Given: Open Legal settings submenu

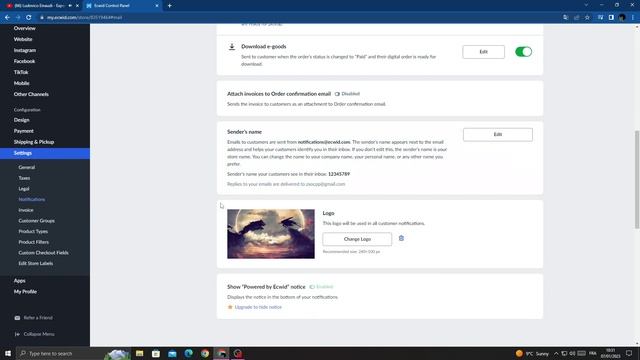Looking at the screenshot, I should 24,189.
